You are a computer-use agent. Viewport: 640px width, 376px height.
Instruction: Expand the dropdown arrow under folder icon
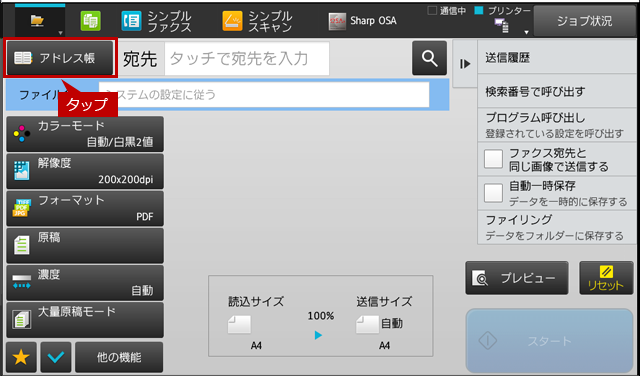(60, 33)
